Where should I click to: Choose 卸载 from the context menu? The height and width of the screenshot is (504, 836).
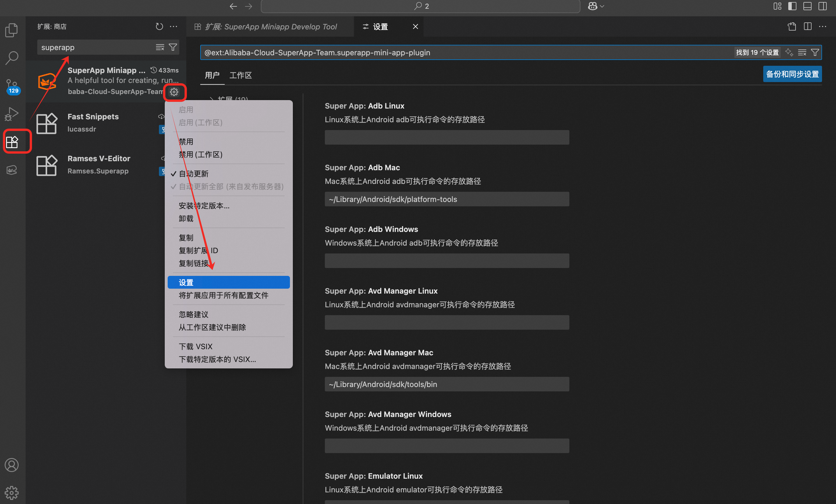(186, 219)
